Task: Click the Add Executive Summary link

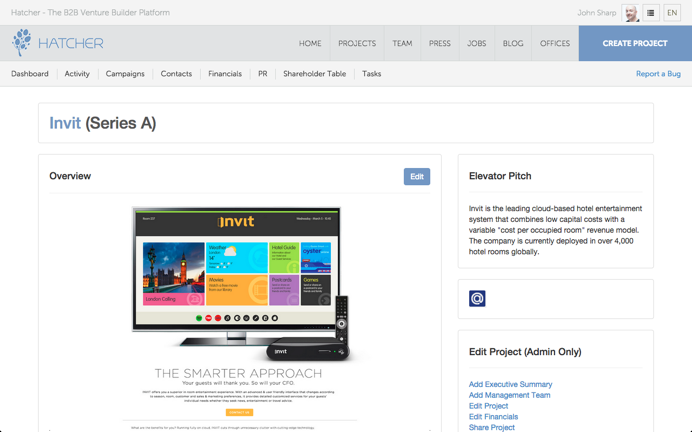Action: tap(510, 384)
